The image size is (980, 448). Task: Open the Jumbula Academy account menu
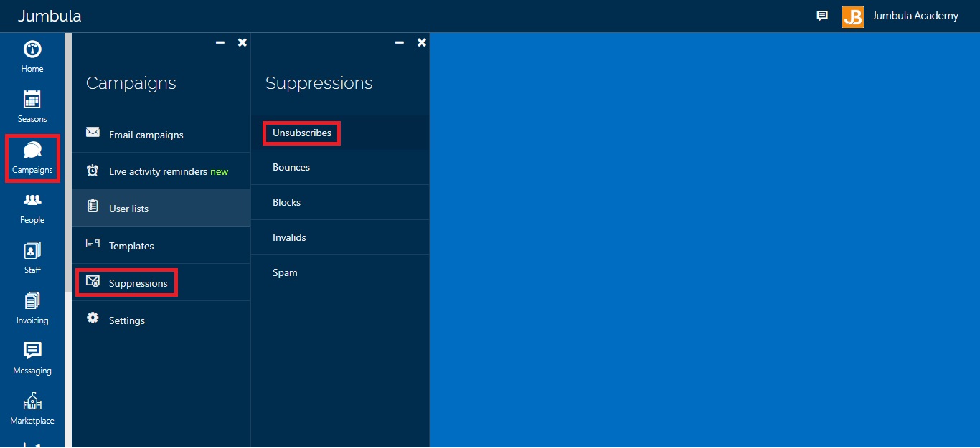(915, 16)
